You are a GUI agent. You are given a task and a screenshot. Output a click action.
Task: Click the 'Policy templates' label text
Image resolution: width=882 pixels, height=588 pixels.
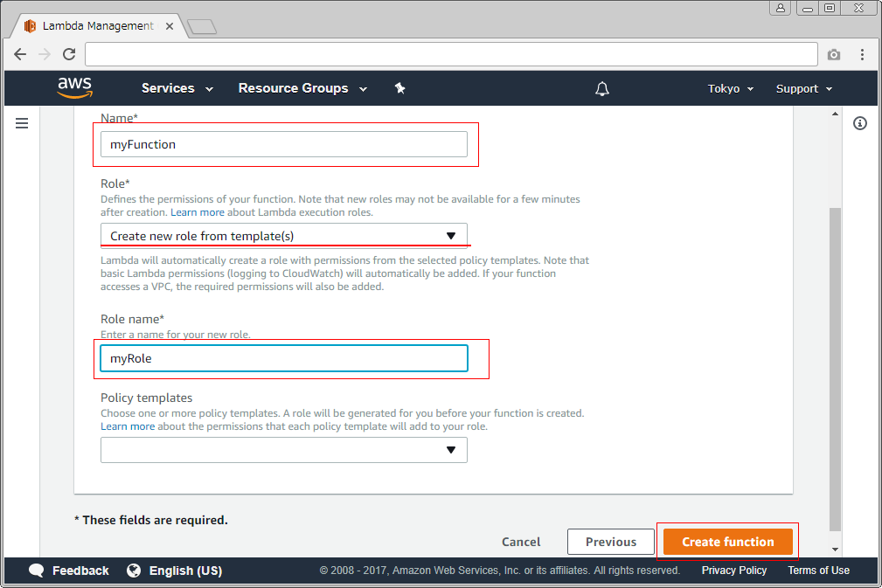coord(146,398)
